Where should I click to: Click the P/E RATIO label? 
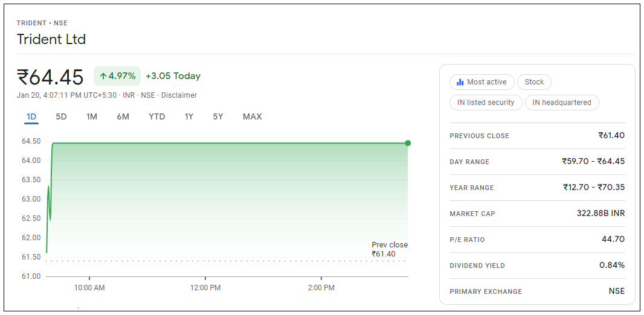pyautogui.click(x=467, y=240)
